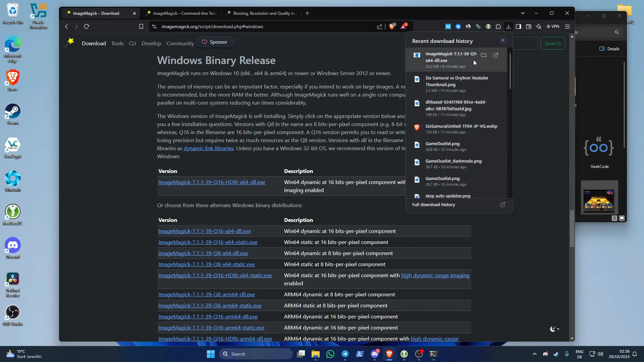Switch to ImageMagick Command-line Tools tab
Image resolution: width=644 pixels, height=362 pixels.
(181, 13)
